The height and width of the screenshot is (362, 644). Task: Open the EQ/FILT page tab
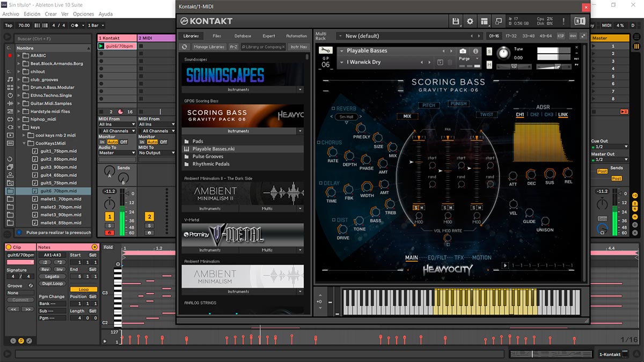pos(437,257)
